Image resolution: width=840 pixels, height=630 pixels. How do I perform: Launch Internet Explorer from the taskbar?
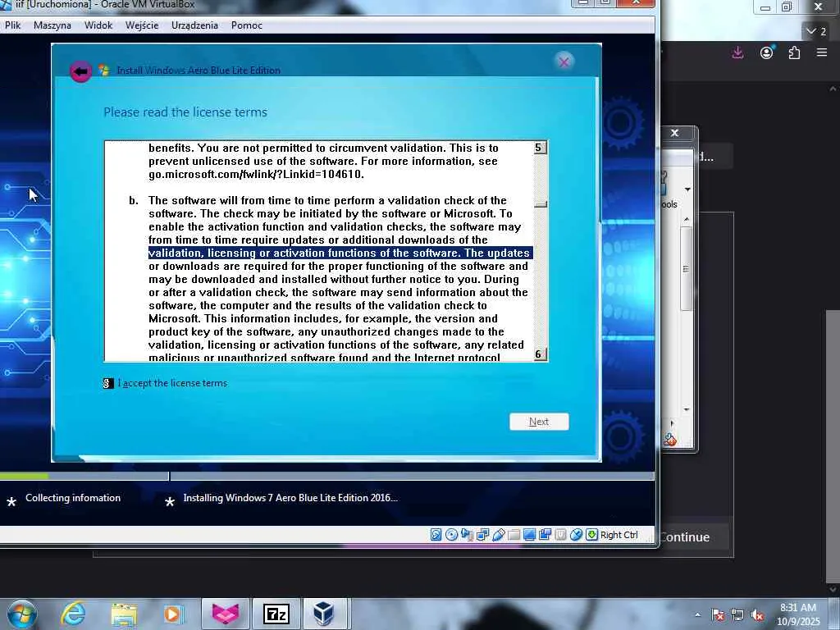[73, 614]
